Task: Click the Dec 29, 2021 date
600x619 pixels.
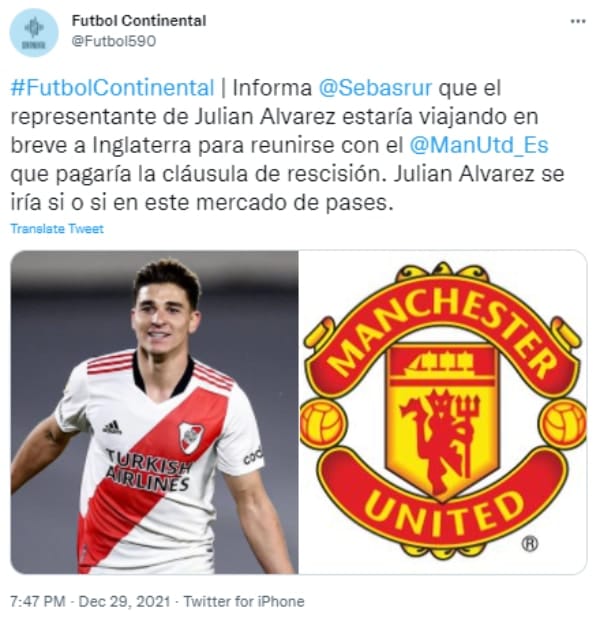Action: pyautogui.click(x=124, y=602)
